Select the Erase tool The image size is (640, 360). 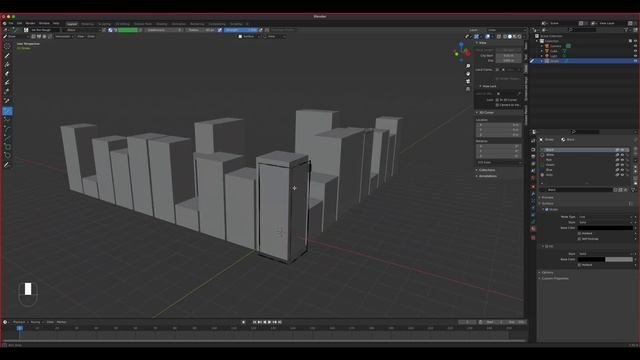coord(7,74)
